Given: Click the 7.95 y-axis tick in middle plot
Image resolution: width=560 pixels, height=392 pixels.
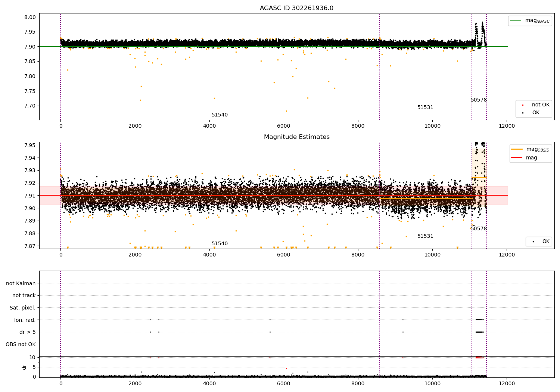Looking at the screenshot, I should coord(30,145).
